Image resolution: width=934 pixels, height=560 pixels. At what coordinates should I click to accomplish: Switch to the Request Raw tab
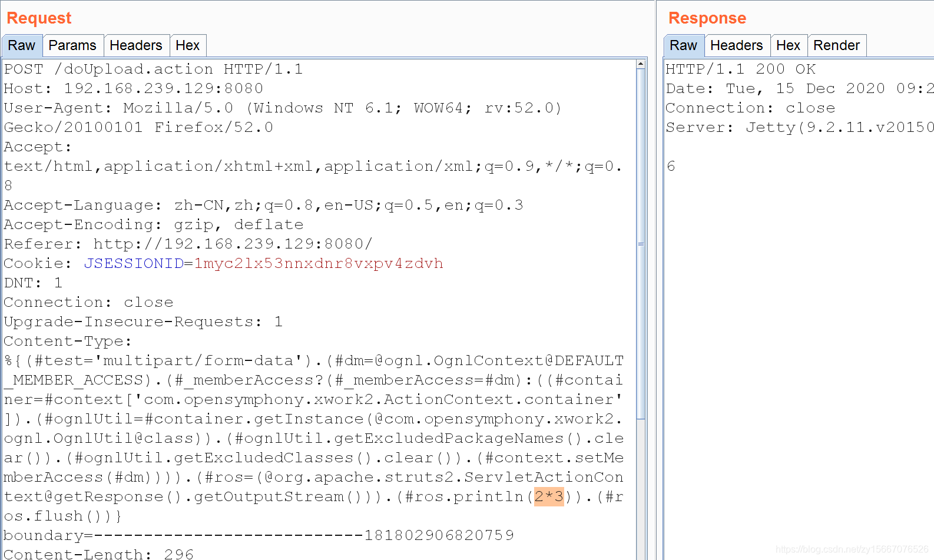pos(22,45)
